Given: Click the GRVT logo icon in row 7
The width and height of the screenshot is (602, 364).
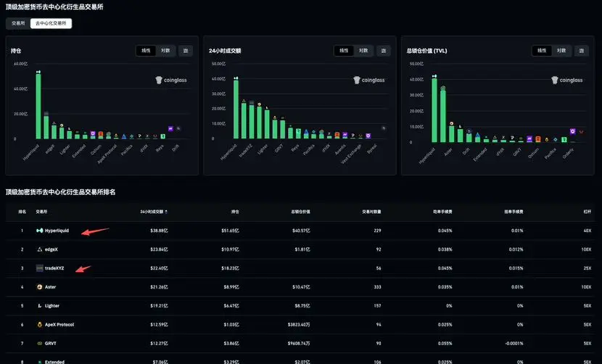Looking at the screenshot, I should 39,343.
